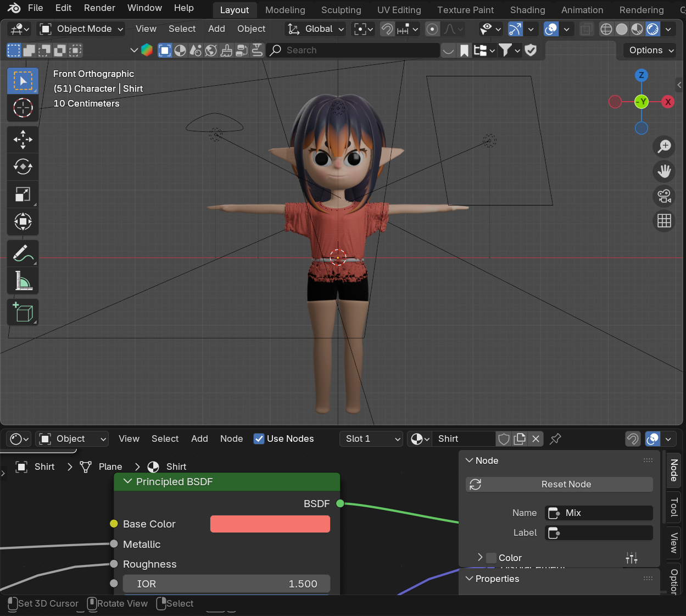The width and height of the screenshot is (686, 616).
Task: Enable material preview shading
Action: coord(637,29)
